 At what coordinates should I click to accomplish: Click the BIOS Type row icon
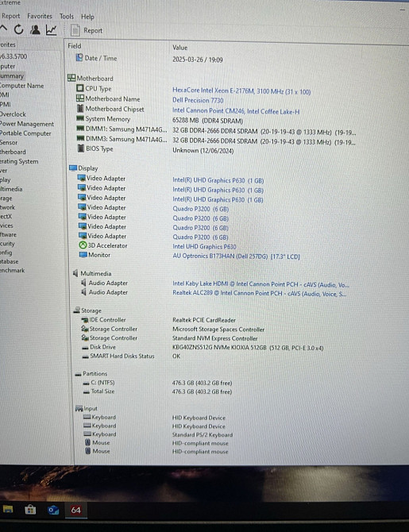pyautogui.click(x=81, y=148)
